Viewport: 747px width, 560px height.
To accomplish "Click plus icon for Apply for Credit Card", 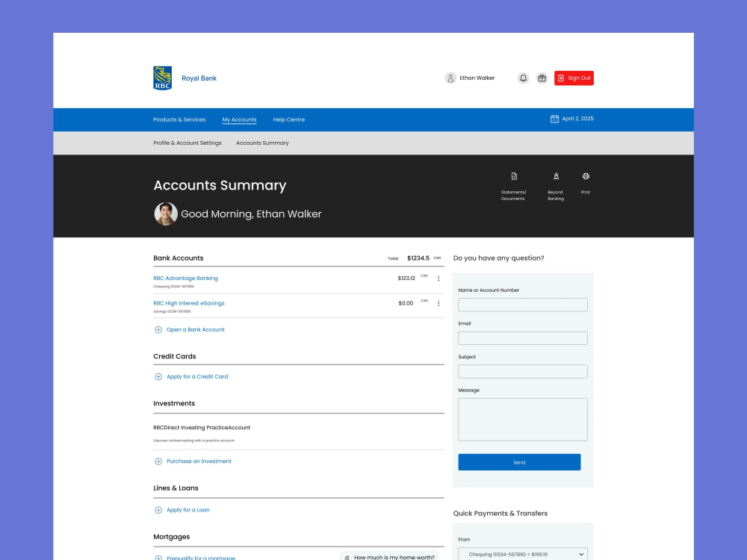I will click(x=158, y=376).
